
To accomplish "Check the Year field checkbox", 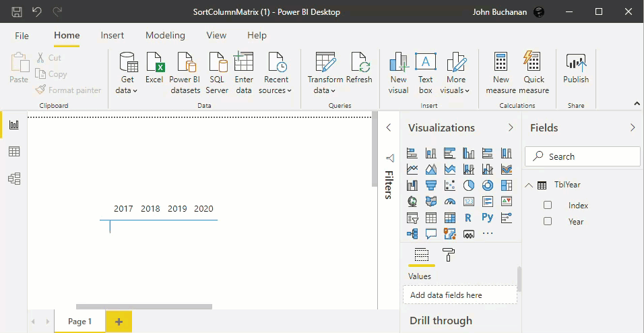I will click(x=548, y=221).
